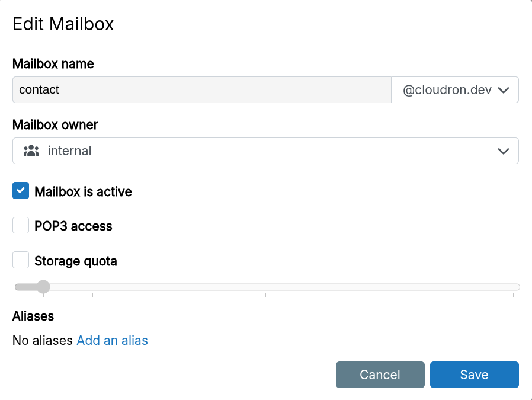Click the chevron next to @cloudron.dev

[x=504, y=89]
